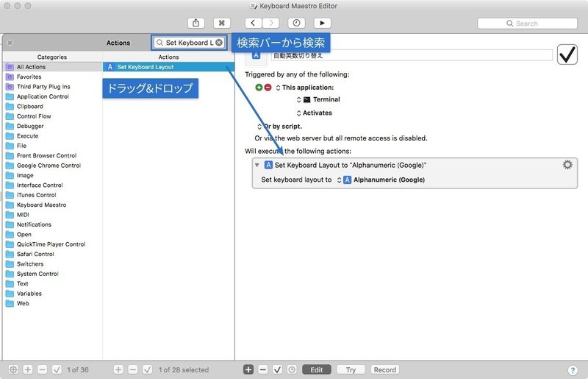Screen dimensions: 588x379
Task: Select the Web category
Action: 53,303
